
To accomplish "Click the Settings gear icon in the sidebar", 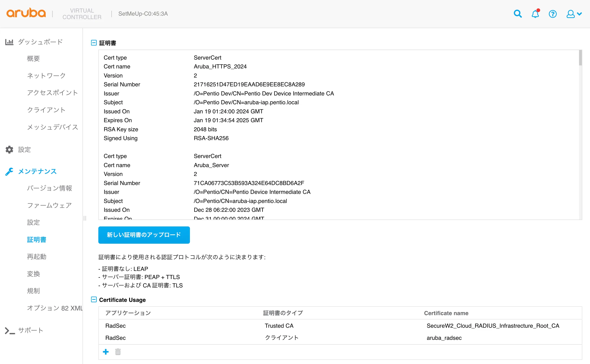I will (x=9, y=149).
